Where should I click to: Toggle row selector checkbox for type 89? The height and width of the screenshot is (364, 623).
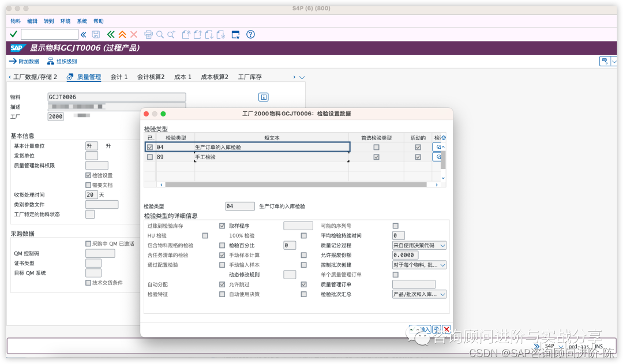(150, 157)
